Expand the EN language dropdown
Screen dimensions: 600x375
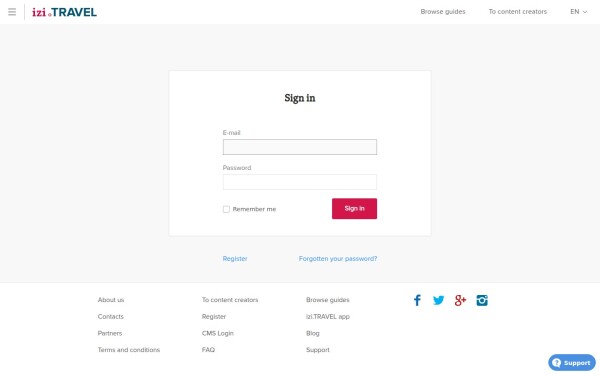pyautogui.click(x=579, y=12)
